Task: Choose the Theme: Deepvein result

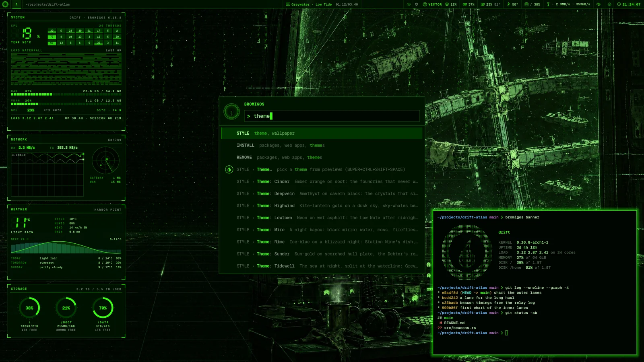Action: coord(322,193)
